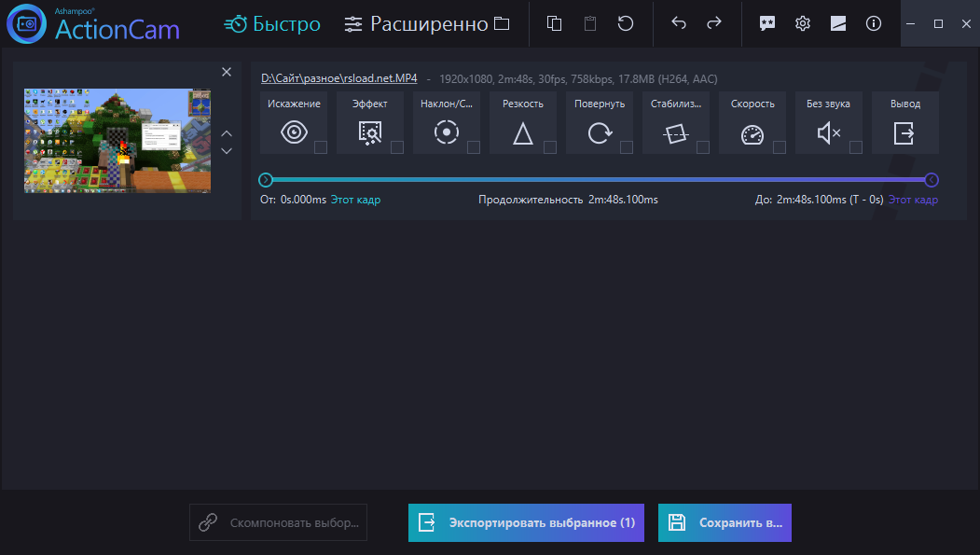Enable the Наклон/С... checkbox

(474, 147)
